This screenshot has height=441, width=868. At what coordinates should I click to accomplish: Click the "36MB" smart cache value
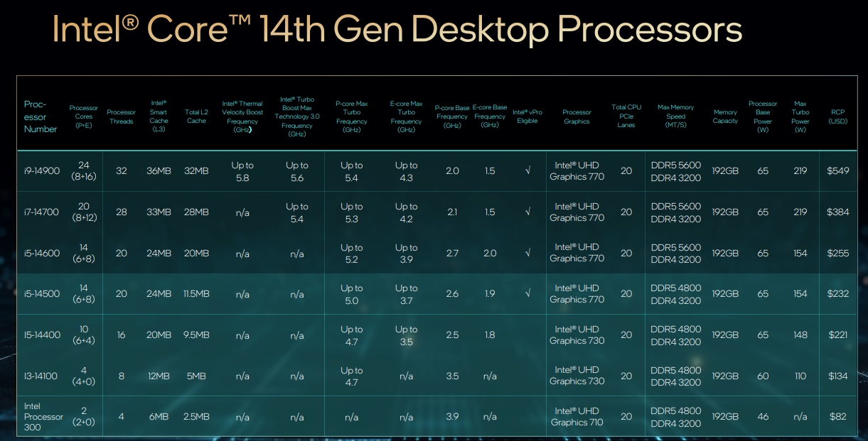pyautogui.click(x=159, y=171)
